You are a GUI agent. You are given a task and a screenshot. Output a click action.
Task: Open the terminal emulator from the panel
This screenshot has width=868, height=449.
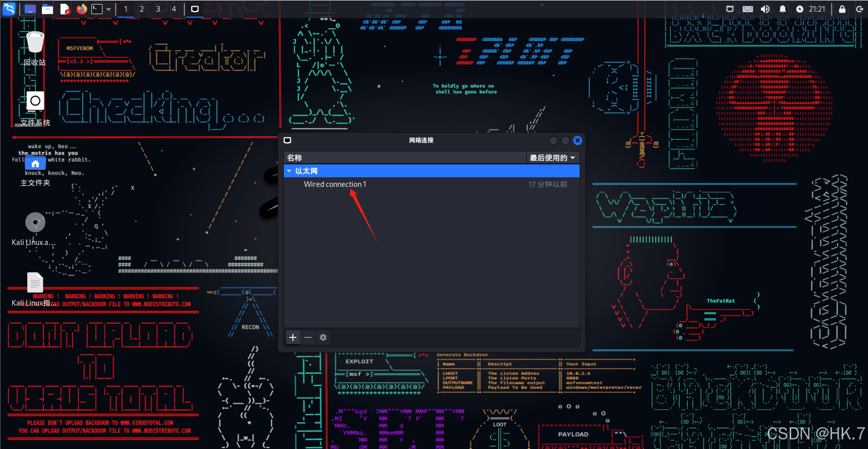click(x=97, y=9)
